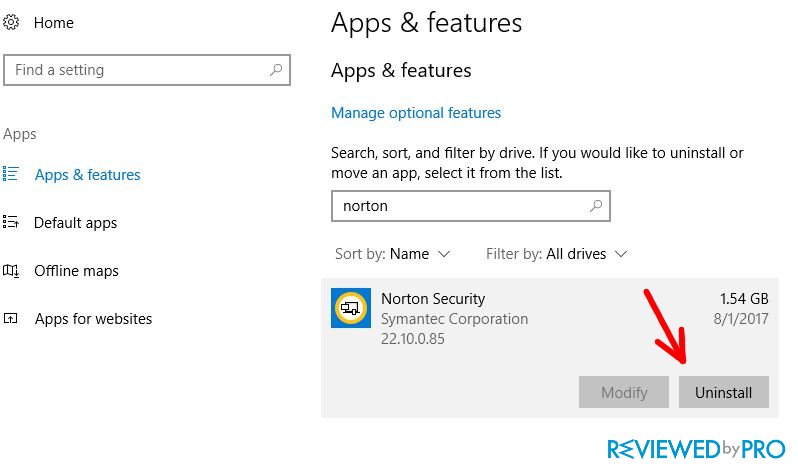The image size is (798, 469).
Task: Click the 8/1/2017 install date
Action: [740, 319]
